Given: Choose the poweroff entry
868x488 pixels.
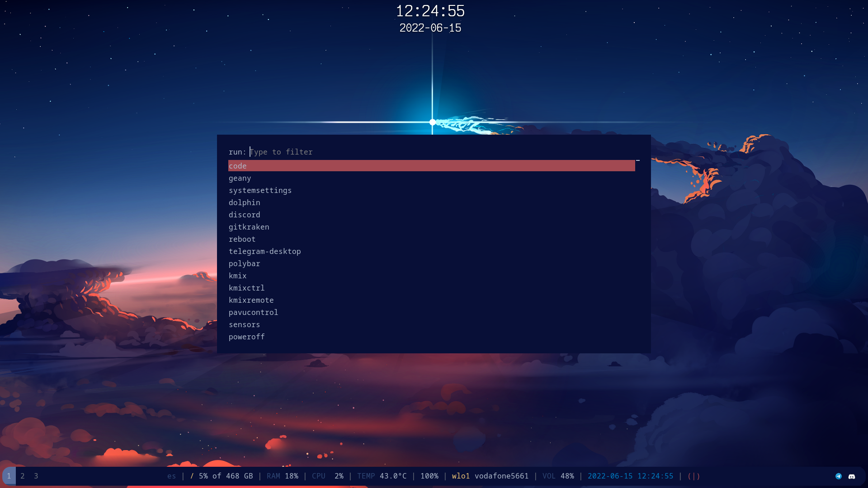Looking at the screenshot, I should coord(247,337).
